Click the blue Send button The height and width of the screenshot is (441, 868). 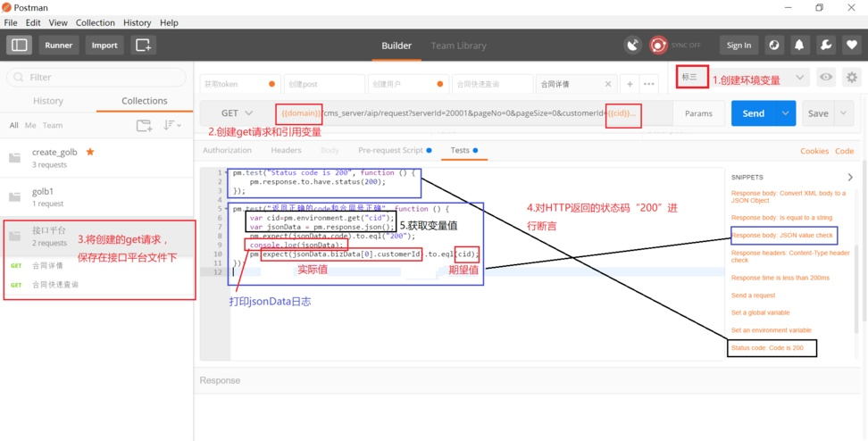pyautogui.click(x=754, y=112)
